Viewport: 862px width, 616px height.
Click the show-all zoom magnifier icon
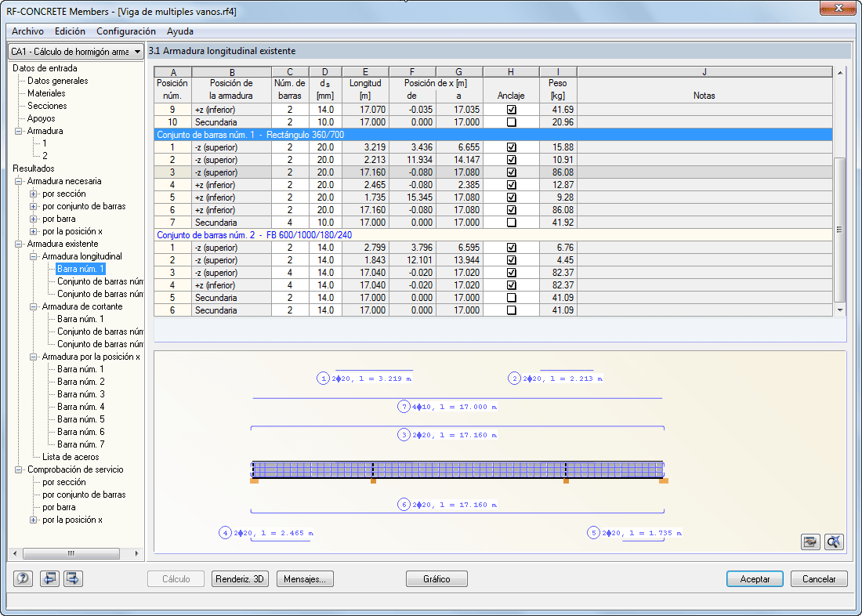pos(834,542)
